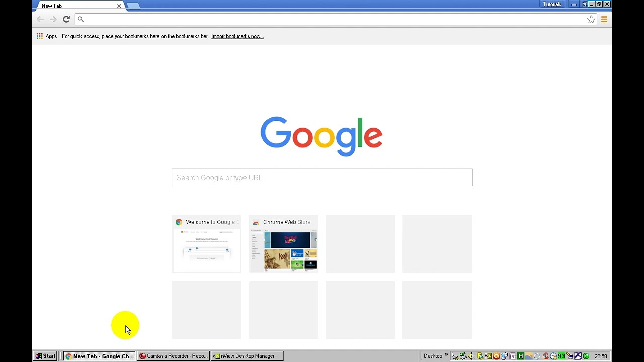The width and height of the screenshot is (644, 362).
Task: Click the Tutorials profile button
Action: [x=552, y=4]
